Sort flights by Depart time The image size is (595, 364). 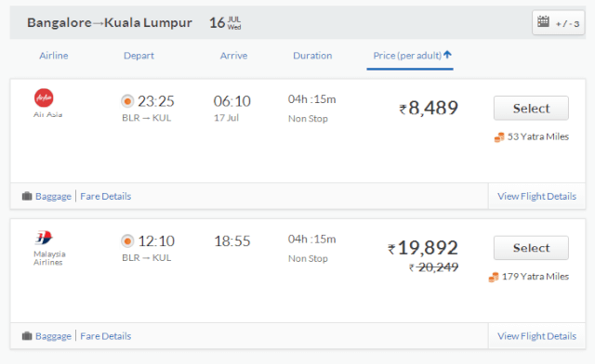(x=139, y=56)
